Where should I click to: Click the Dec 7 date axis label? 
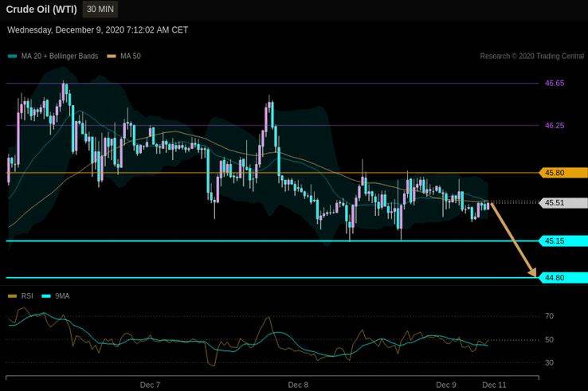pyautogui.click(x=150, y=385)
